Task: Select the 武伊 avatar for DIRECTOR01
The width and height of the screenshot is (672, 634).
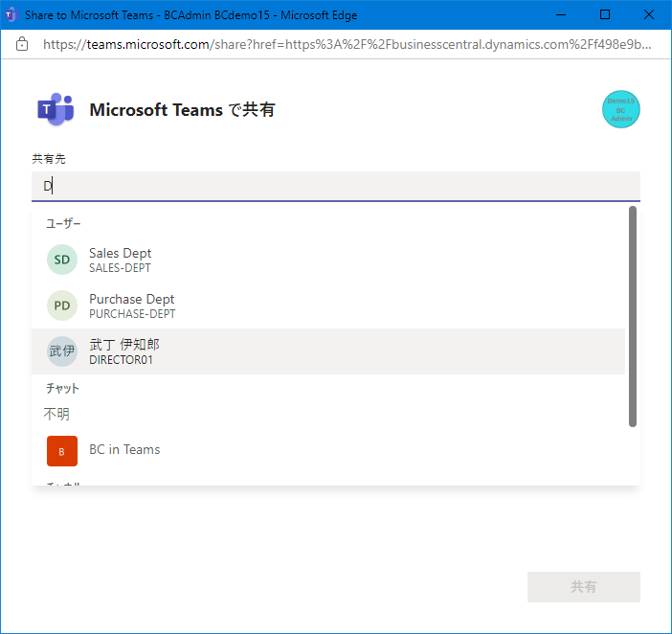Action: 62,351
